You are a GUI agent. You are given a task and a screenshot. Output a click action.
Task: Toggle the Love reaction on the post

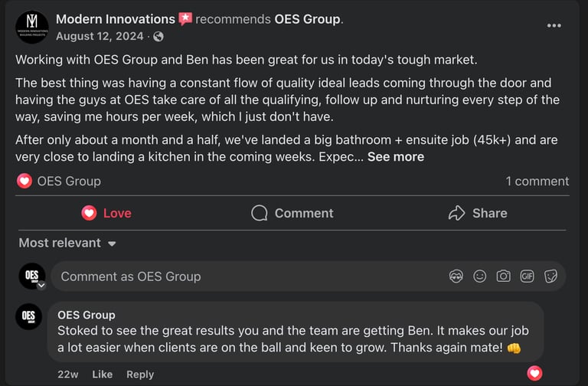point(106,213)
